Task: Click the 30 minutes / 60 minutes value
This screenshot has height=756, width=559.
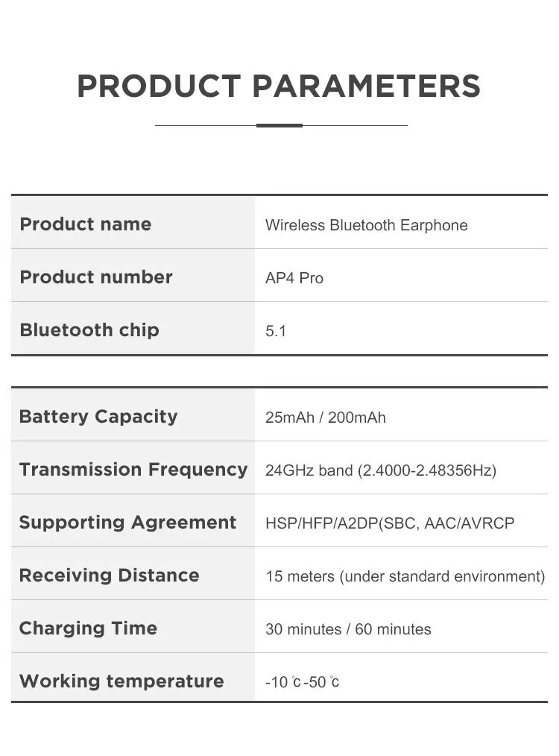Action: 348,629
